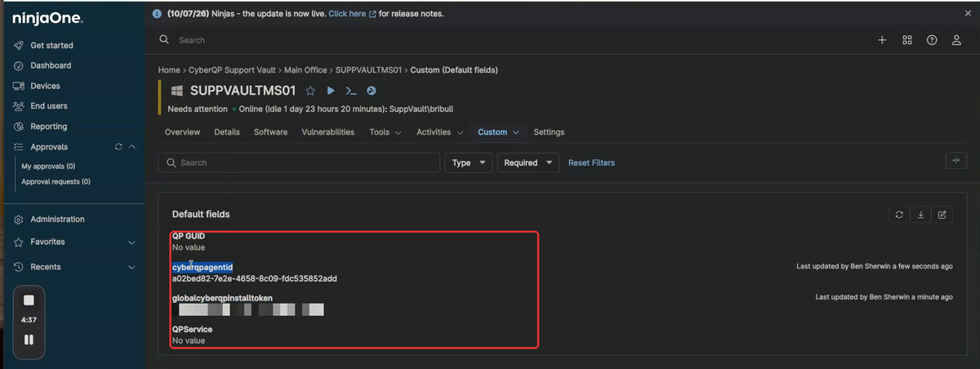Image resolution: width=980 pixels, height=369 pixels.
Task: Click the Favorites star icon in sidebar
Action: point(19,242)
